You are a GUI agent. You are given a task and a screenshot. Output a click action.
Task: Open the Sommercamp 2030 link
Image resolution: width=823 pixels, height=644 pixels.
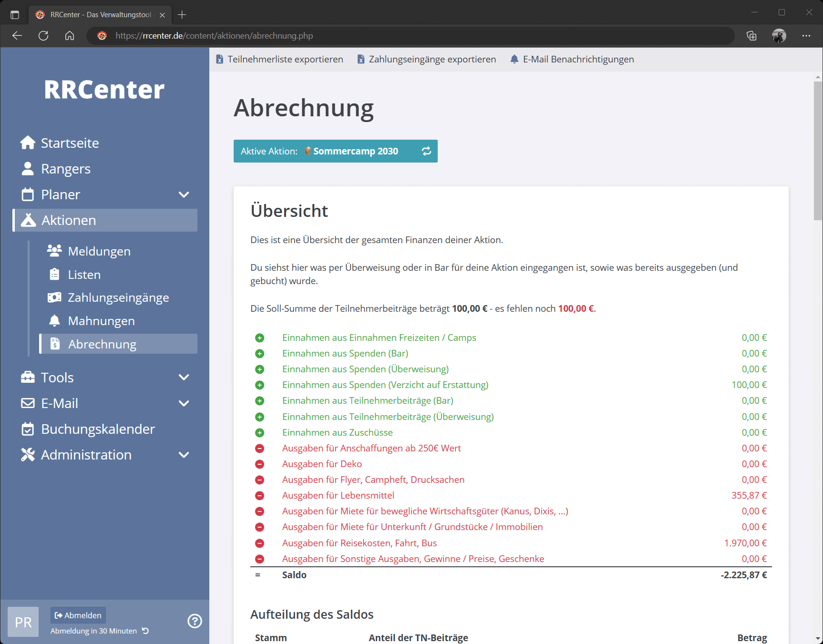(356, 151)
